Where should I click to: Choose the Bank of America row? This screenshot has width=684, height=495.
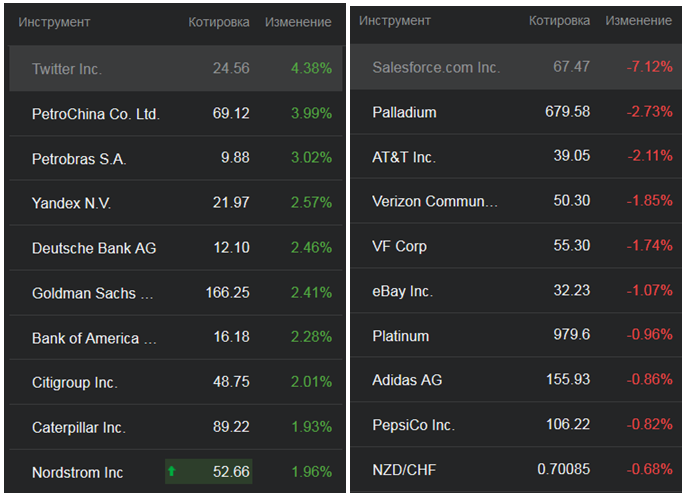94,338
